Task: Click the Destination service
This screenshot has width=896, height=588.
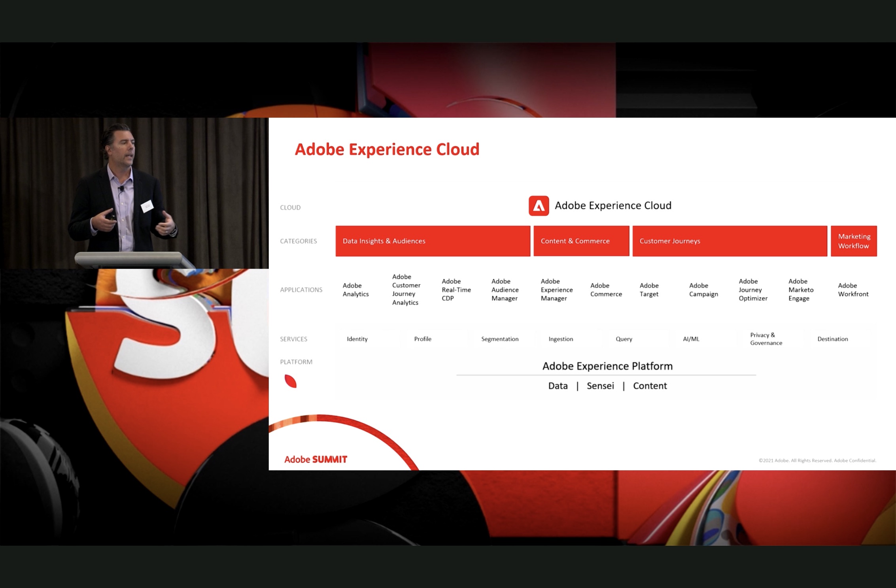Action: click(833, 339)
